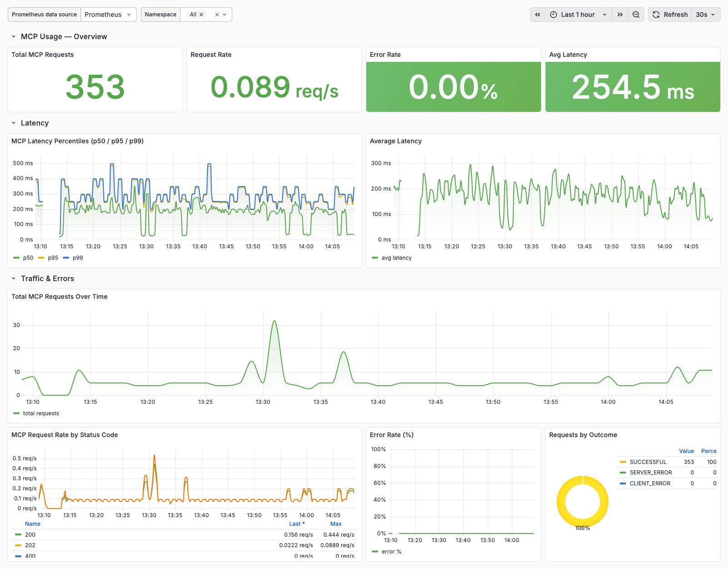728x569 pixels.
Task: Collapse the Traffic & Errors row
Action: [14, 278]
